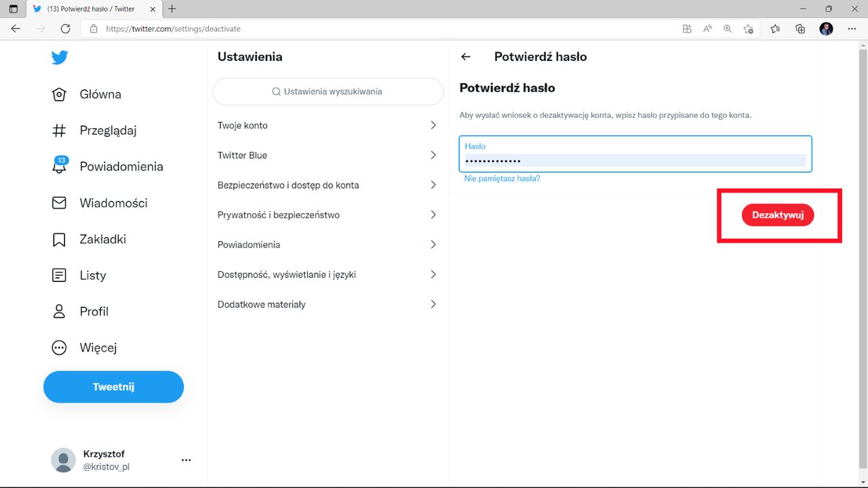This screenshot has height=488, width=868.
Task: Open Dostępność, wyświetlanie i języki settings
Action: click(x=287, y=274)
